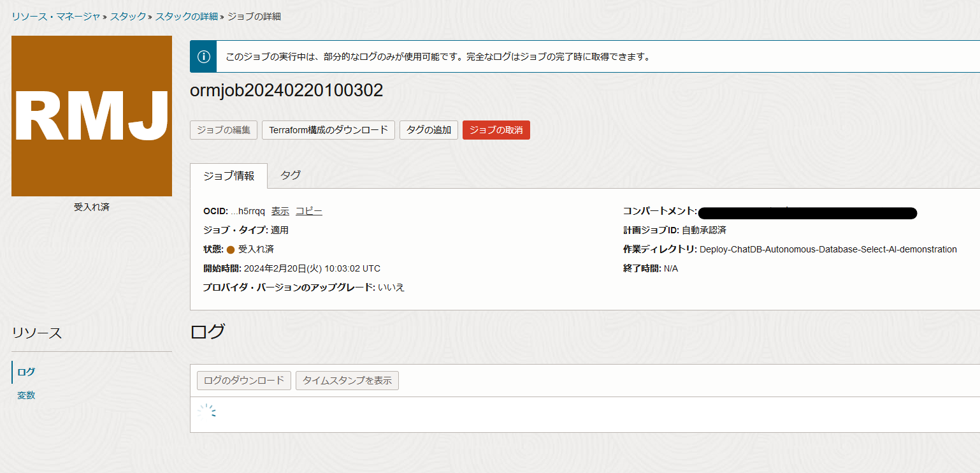Switch to the ジョブ情報 tab
Image resolution: width=980 pixels, height=473 pixels.
229,176
